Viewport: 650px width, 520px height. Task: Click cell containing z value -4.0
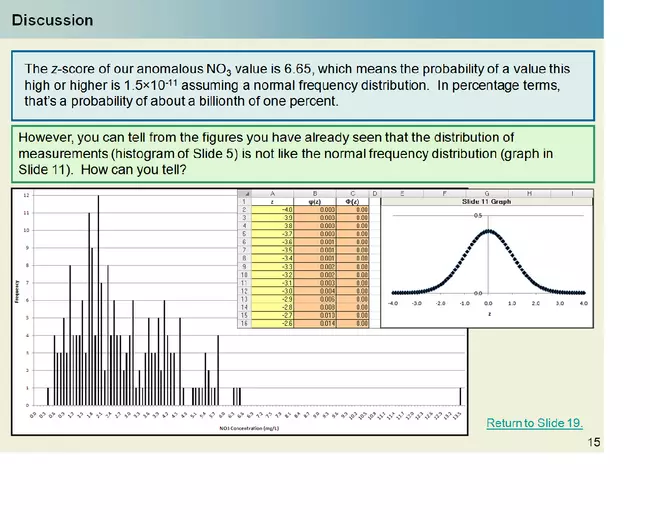coord(272,209)
